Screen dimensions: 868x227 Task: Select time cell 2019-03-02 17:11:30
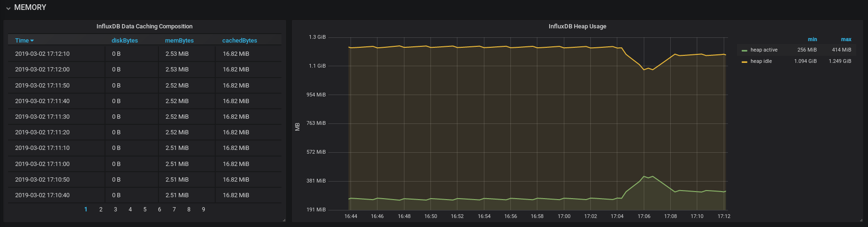point(42,117)
